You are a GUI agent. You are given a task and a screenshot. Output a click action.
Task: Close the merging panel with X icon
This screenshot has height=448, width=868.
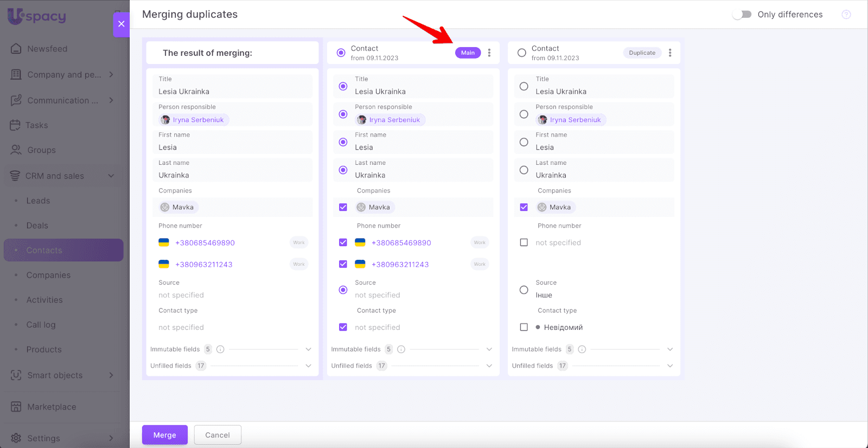(x=121, y=24)
